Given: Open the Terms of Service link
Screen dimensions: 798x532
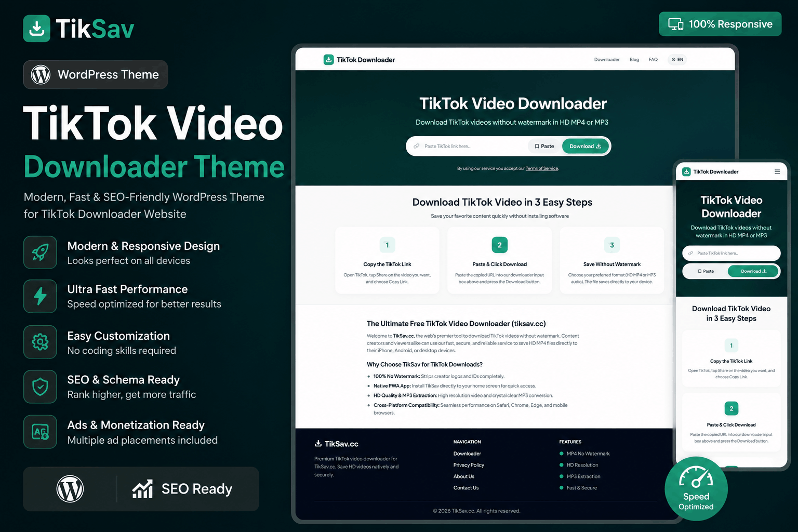Looking at the screenshot, I should click(x=542, y=169).
